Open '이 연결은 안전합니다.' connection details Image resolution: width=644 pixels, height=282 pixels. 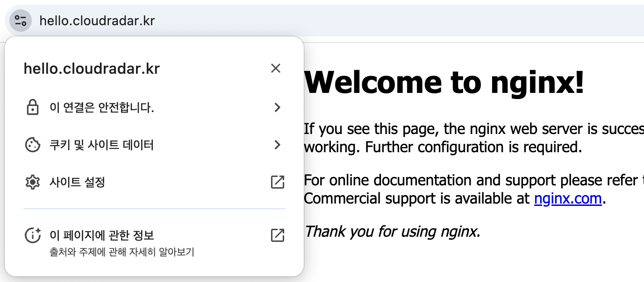point(154,108)
